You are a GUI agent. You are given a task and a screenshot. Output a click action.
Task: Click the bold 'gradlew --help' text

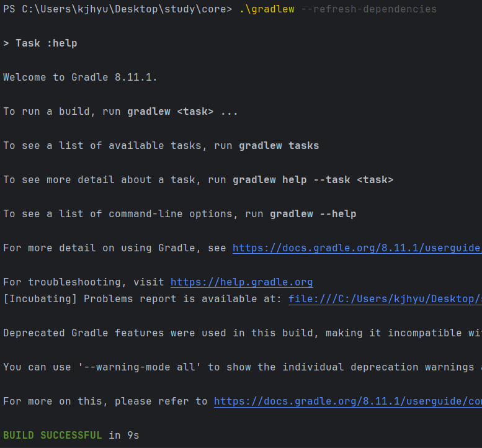click(x=313, y=214)
